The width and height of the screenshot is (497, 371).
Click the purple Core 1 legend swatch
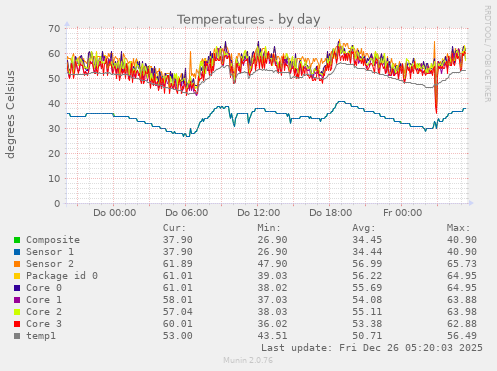click(x=17, y=300)
